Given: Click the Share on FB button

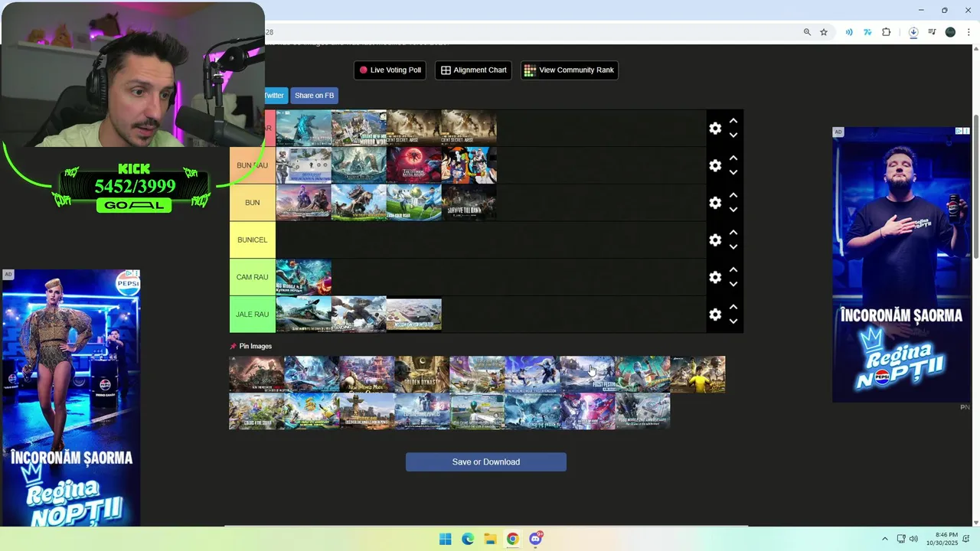Looking at the screenshot, I should point(314,96).
